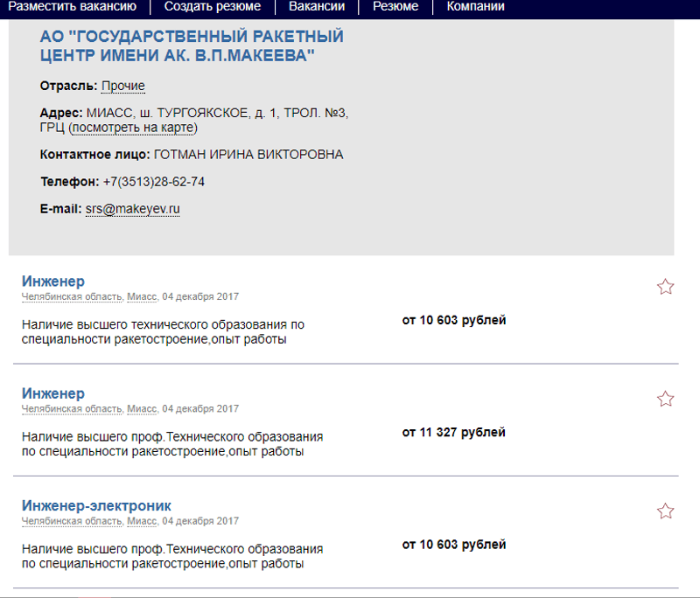Open 'Инженер-электроник' vacancy title
Screen dimensions: 700x598
coord(96,505)
